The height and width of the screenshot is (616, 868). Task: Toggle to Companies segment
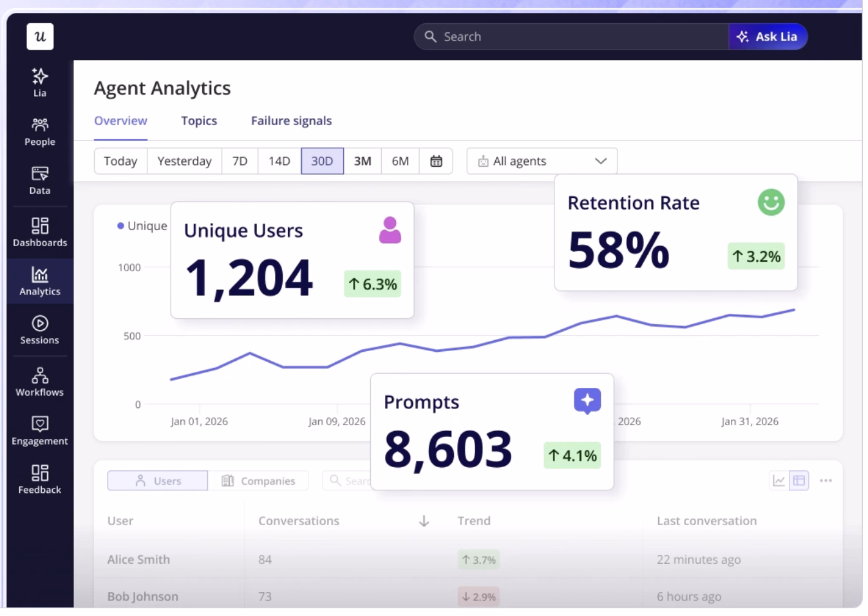(x=258, y=481)
